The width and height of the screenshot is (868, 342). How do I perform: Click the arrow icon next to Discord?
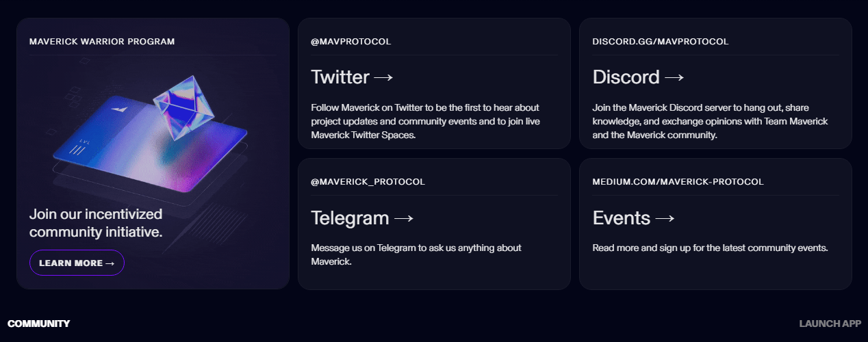click(674, 77)
